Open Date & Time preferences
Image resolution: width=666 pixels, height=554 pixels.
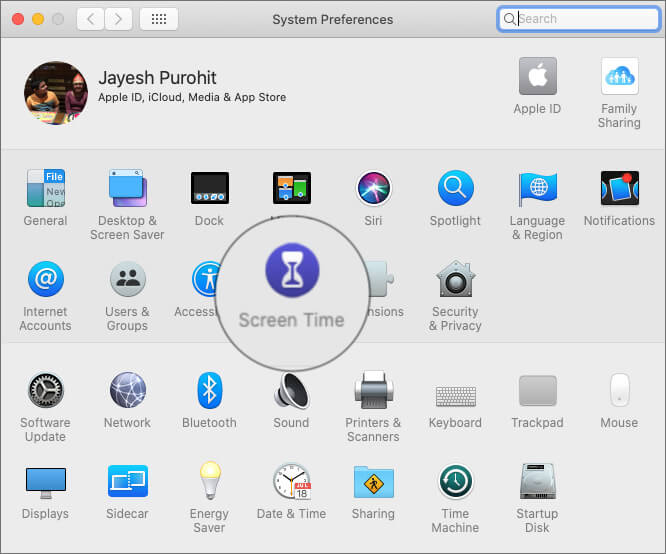click(292, 481)
